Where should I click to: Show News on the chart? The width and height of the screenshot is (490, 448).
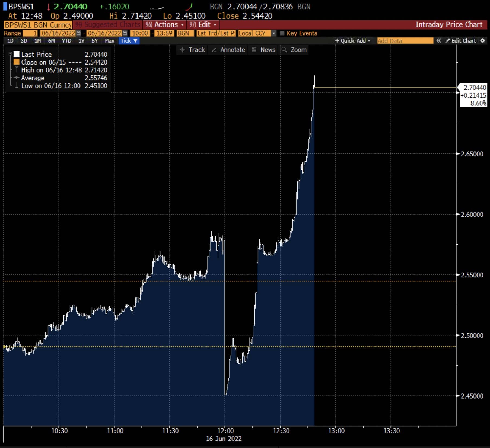pyautogui.click(x=263, y=50)
